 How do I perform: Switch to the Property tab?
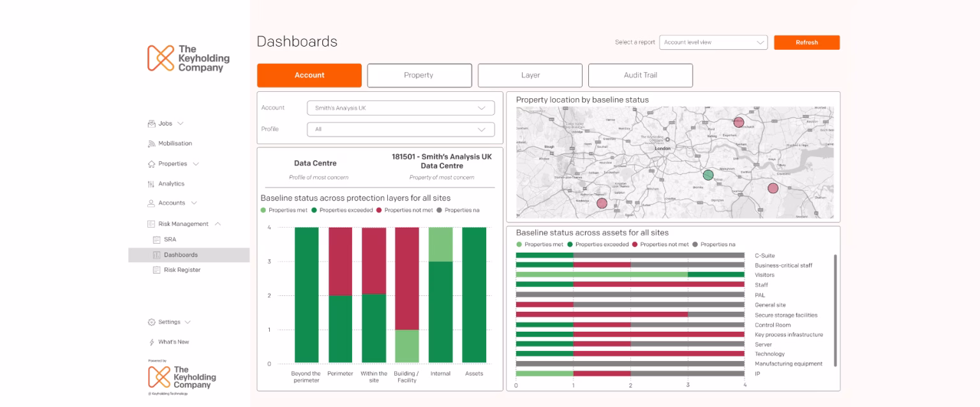click(419, 75)
